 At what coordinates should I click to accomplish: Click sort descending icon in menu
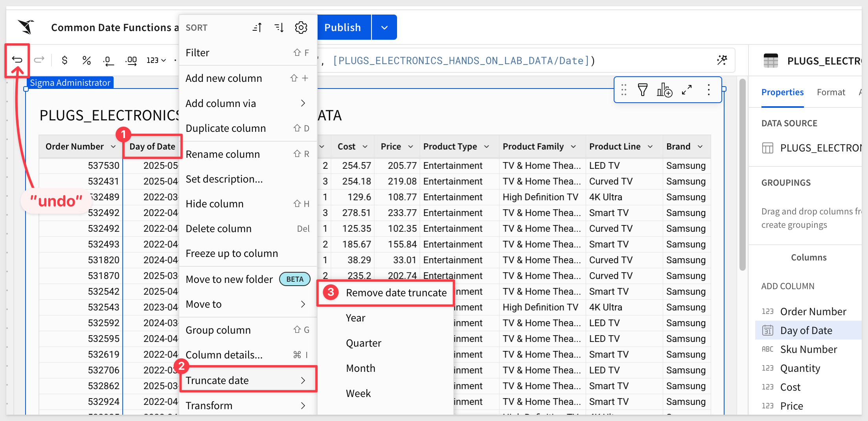click(x=279, y=28)
